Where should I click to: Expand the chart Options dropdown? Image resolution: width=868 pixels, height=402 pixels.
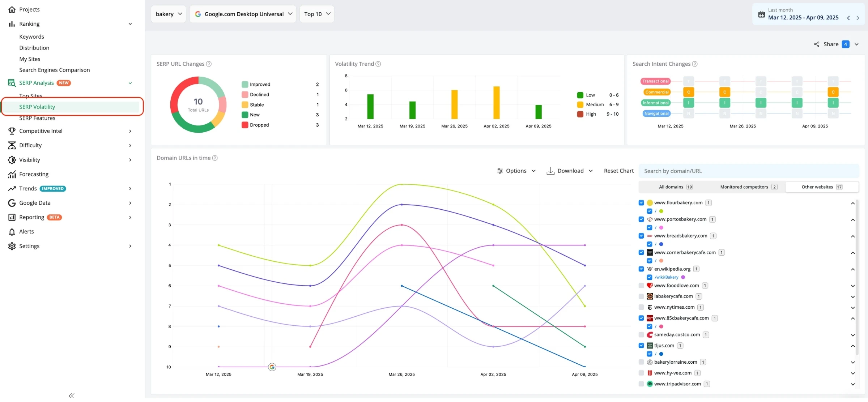click(516, 171)
